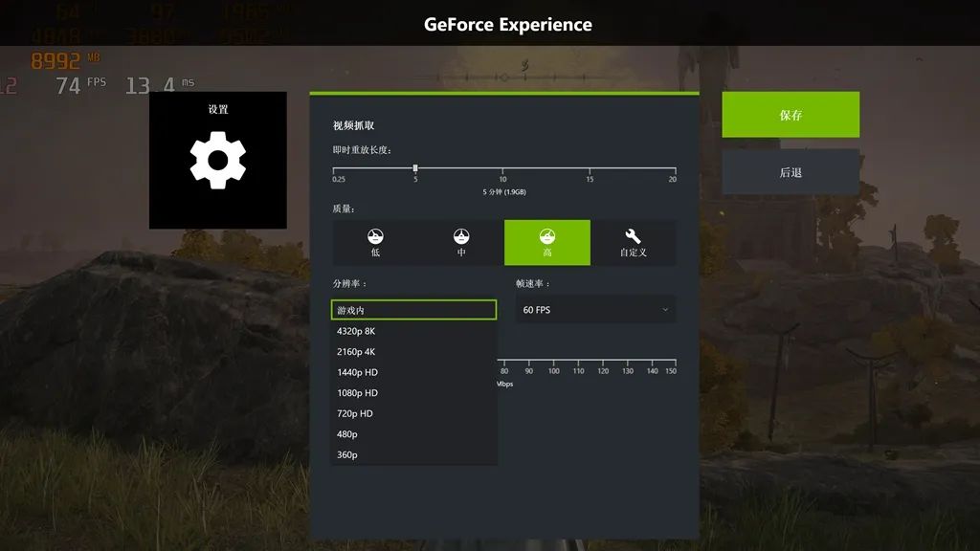Click the 保存 save button

click(791, 115)
